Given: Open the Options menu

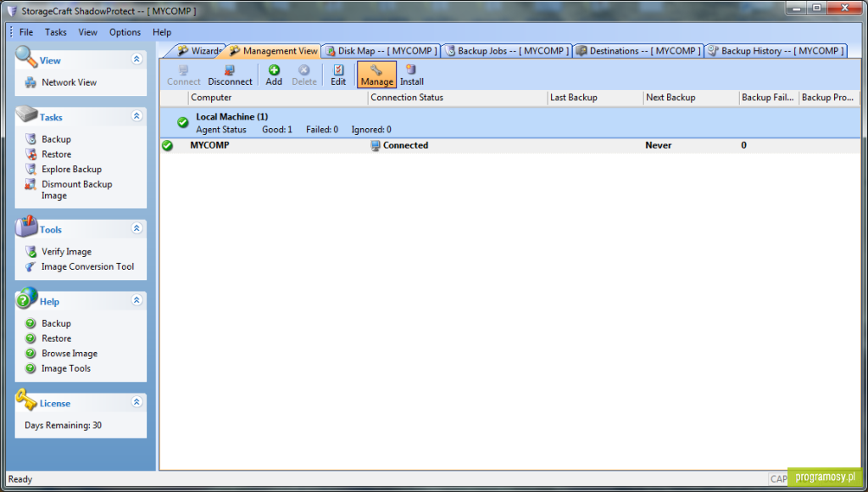Looking at the screenshot, I should click(125, 32).
